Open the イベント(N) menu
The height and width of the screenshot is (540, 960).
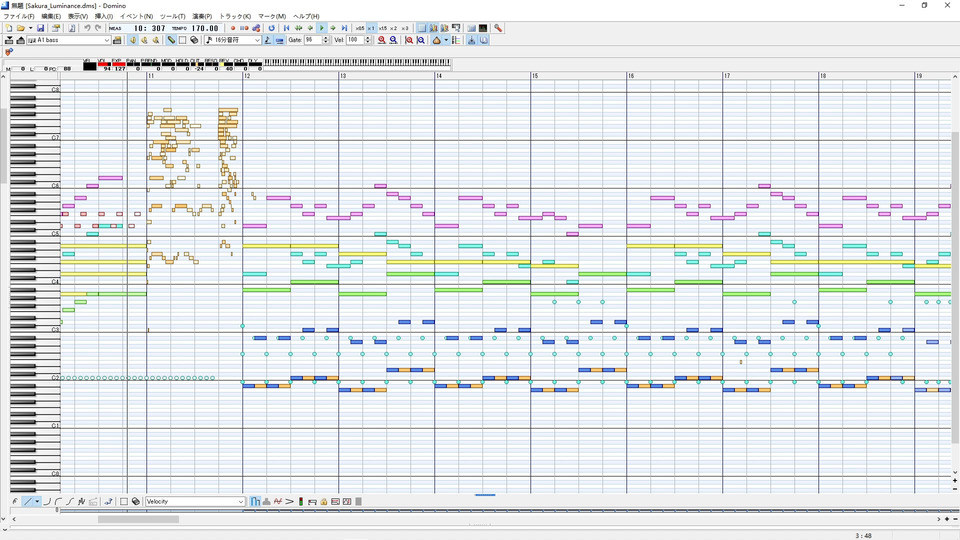tap(136, 17)
